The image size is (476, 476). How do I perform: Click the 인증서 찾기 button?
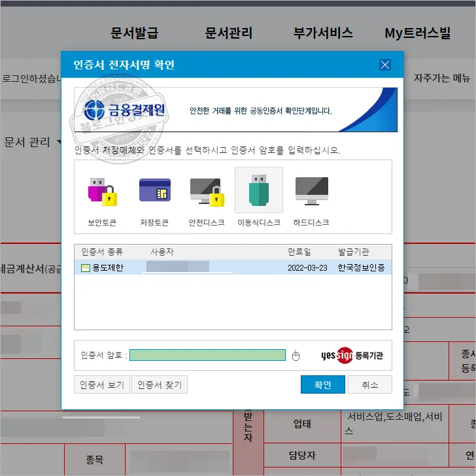pos(160,384)
